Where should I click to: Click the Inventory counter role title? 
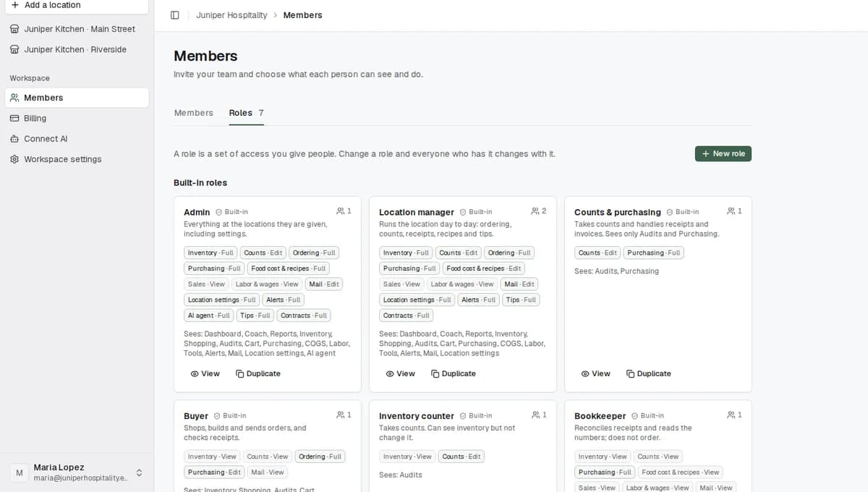(417, 416)
